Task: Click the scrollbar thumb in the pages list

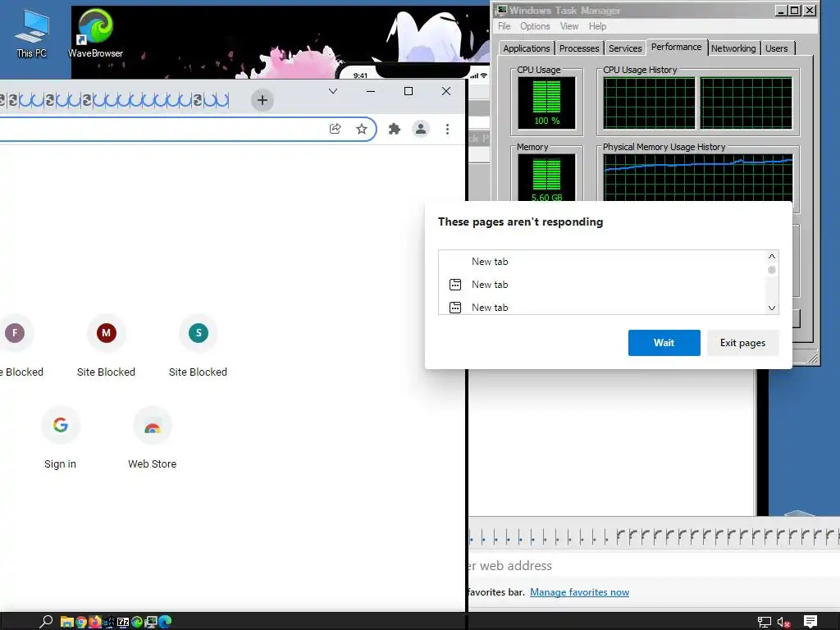Action: 771,270
